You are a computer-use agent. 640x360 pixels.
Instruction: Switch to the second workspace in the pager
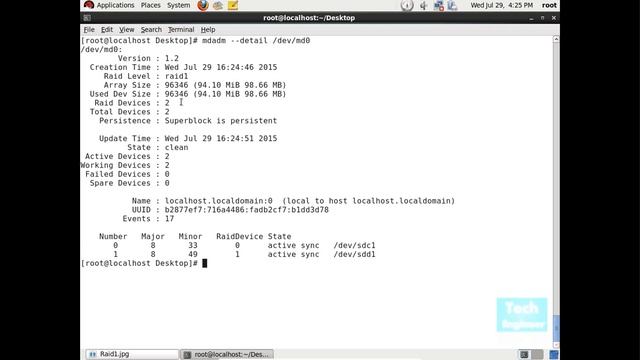tap(538, 354)
